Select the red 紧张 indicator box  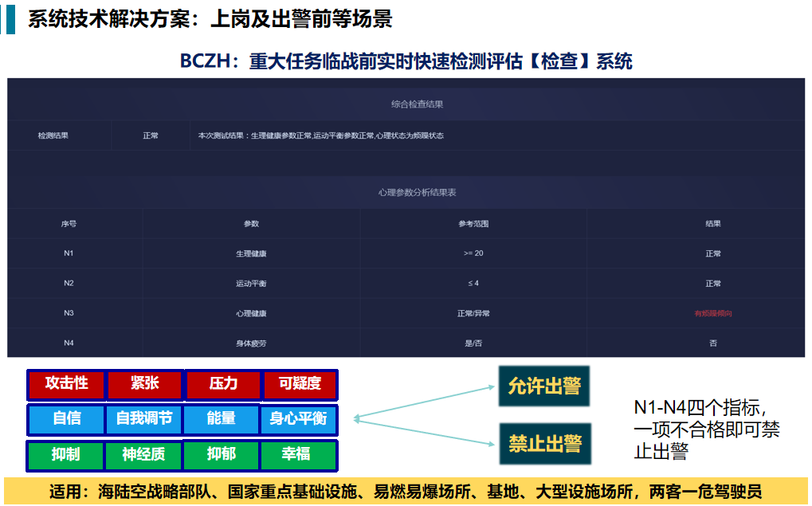pos(144,384)
